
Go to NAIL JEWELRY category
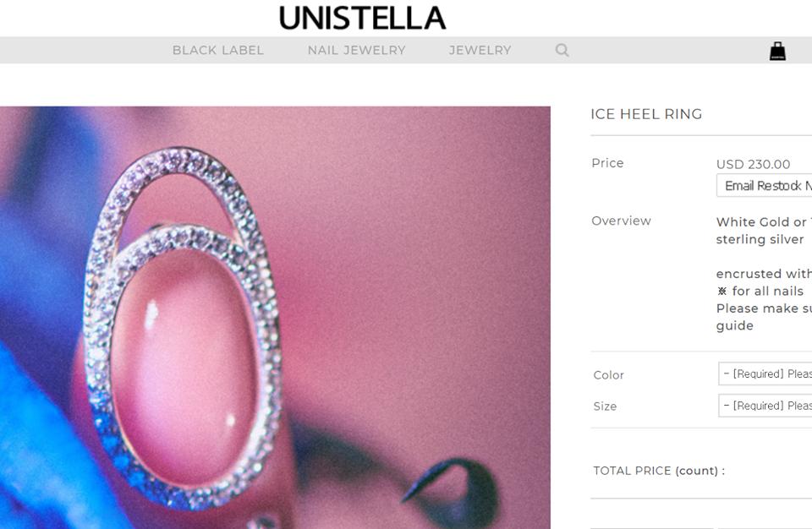pyautogui.click(x=356, y=50)
